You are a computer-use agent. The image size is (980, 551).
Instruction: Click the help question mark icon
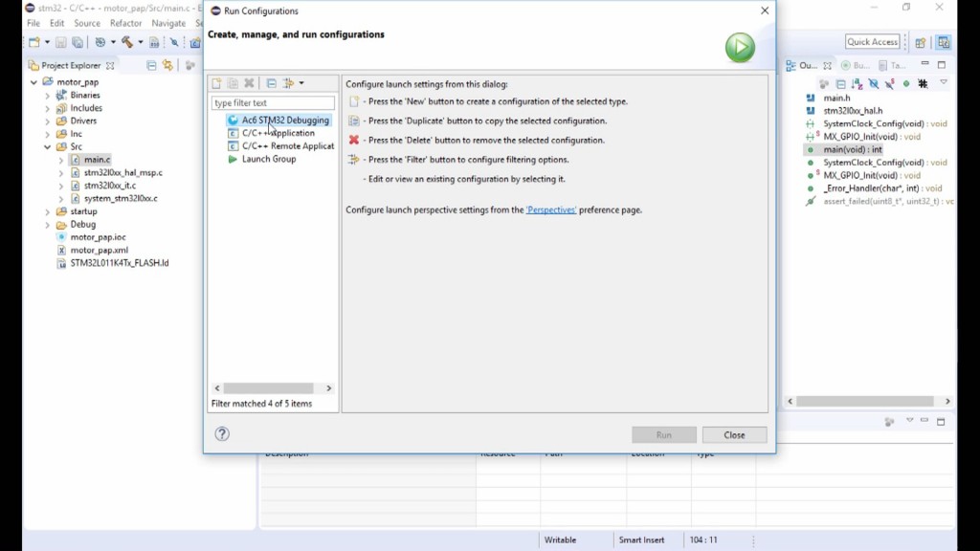222,434
